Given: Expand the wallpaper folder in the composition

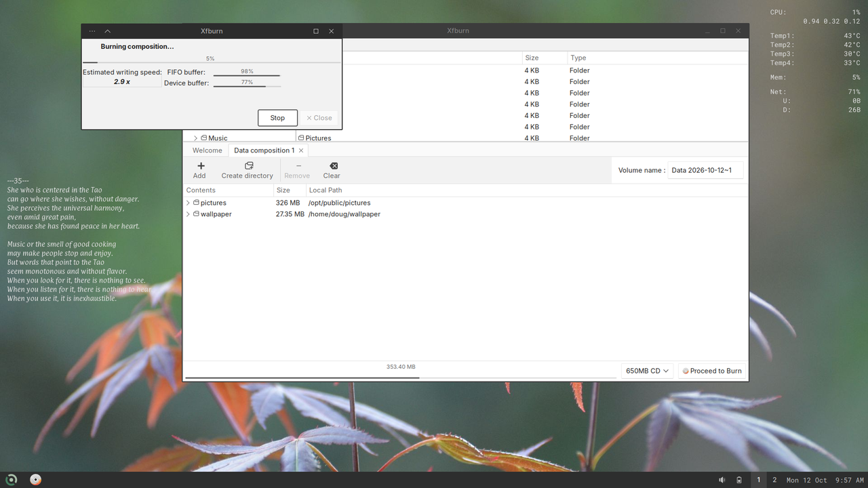Looking at the screenshot, I should (x=188, y=214).
